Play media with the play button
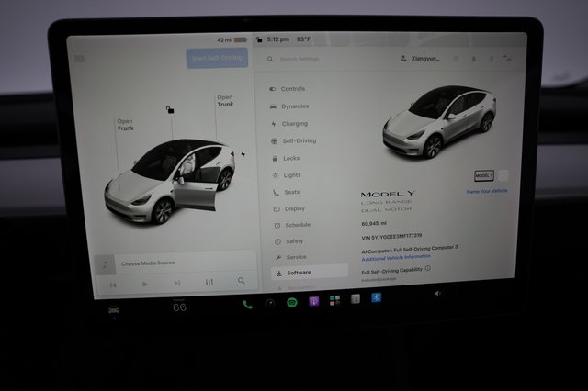The height and width of the screenshot is (391, 588). 145,284
